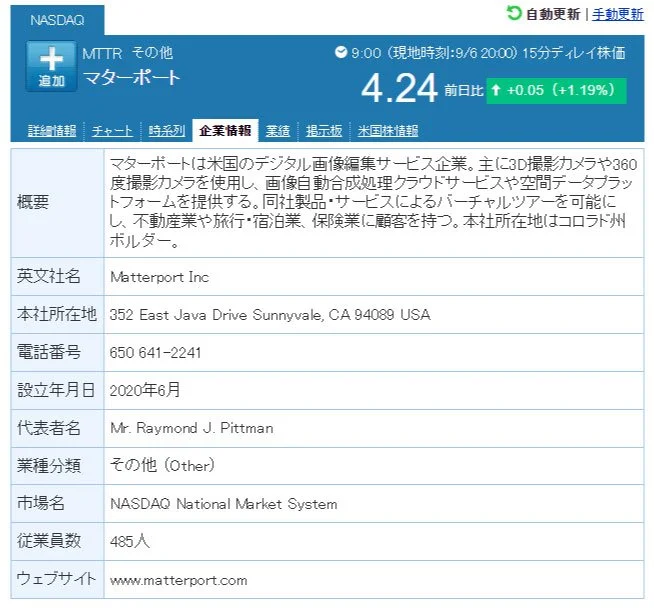Click the 電話番号 row label
Viewport: 654px width, 608px height.
tap(48, 352)
